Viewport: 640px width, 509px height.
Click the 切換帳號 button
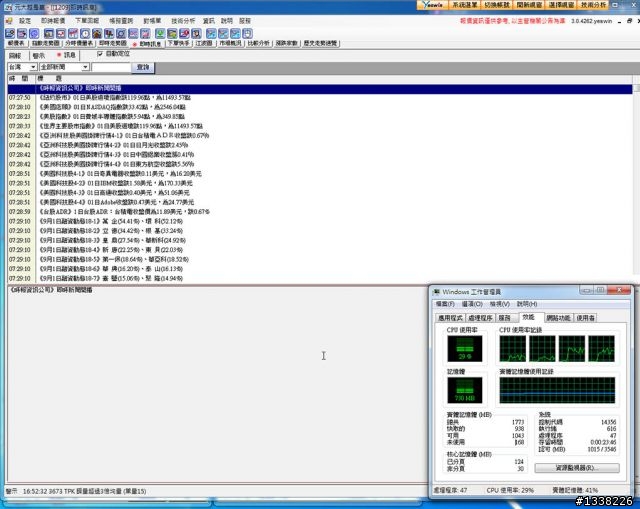(497, 5)
